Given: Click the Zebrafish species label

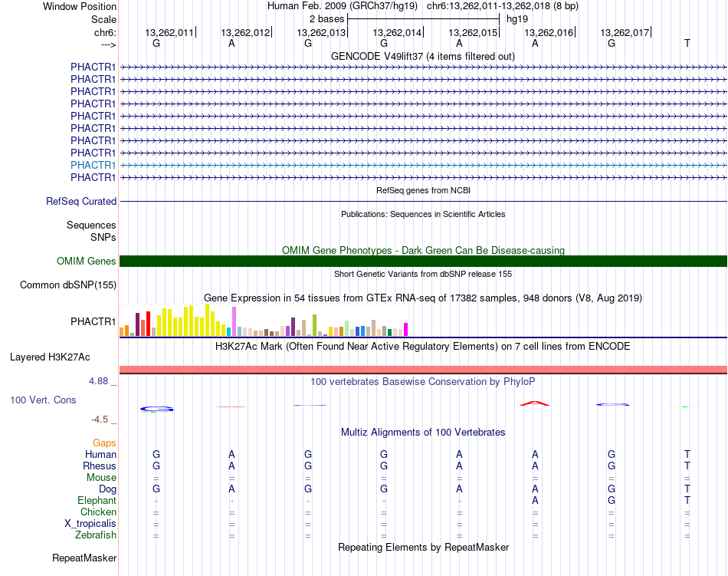Looking at the screenshot, I should pyautogui.click(x=96, y=535).
